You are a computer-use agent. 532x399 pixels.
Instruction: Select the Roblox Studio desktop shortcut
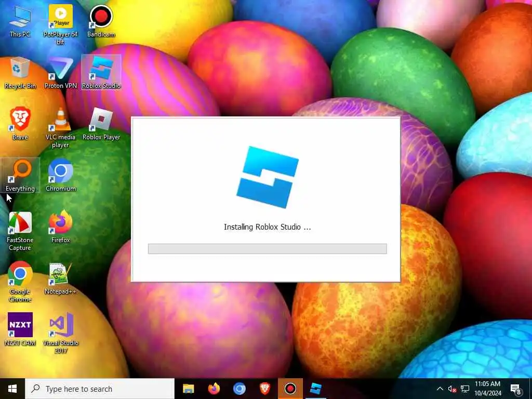101,73
